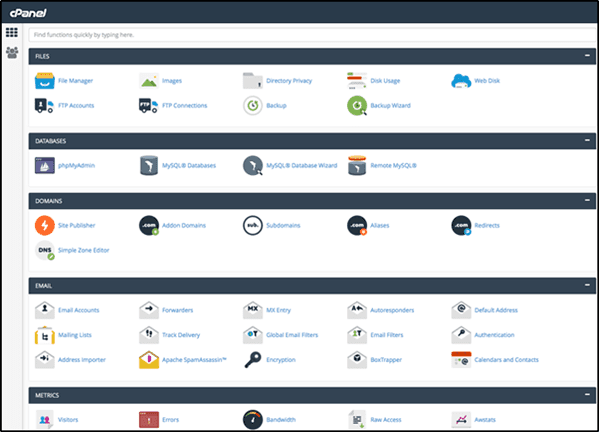Click the FTP Accounts truck icon
The height and width of the screenshot is (432, 599).
pyautogui.click(x=44, y=105)
